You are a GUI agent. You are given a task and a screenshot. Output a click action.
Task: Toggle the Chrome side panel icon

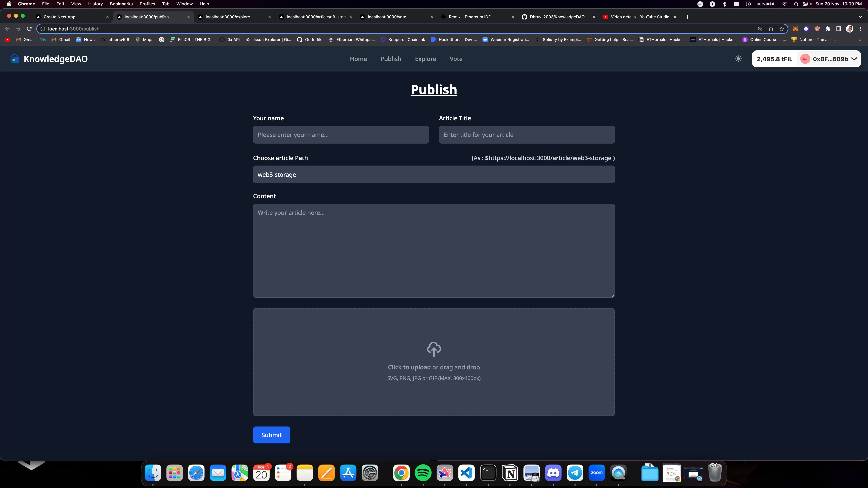coord(839,29)
